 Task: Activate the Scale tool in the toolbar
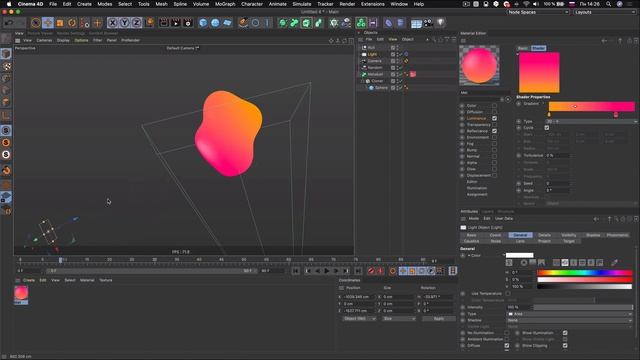pos(60,23)
